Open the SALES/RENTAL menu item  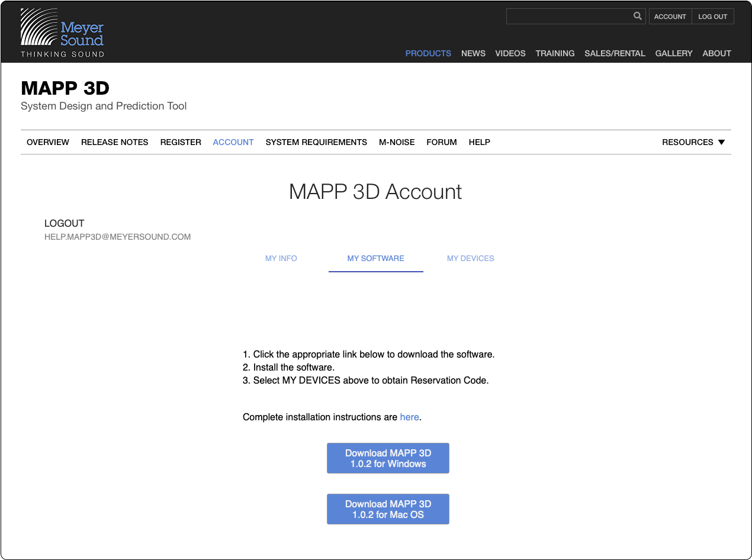(615, 53)
